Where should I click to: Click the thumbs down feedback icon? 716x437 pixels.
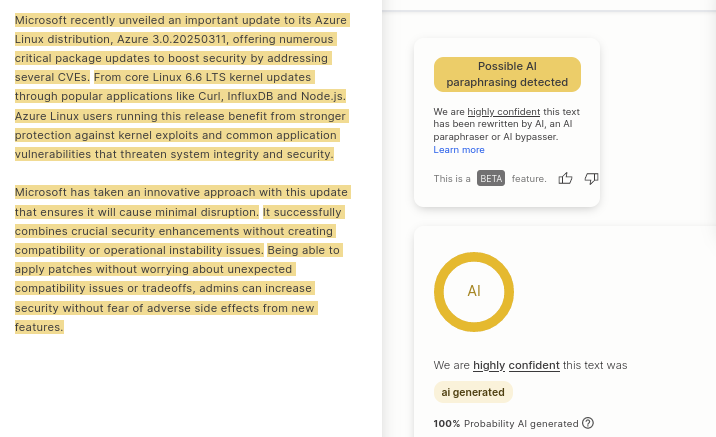pyautogui.click(x=591, y=178)
